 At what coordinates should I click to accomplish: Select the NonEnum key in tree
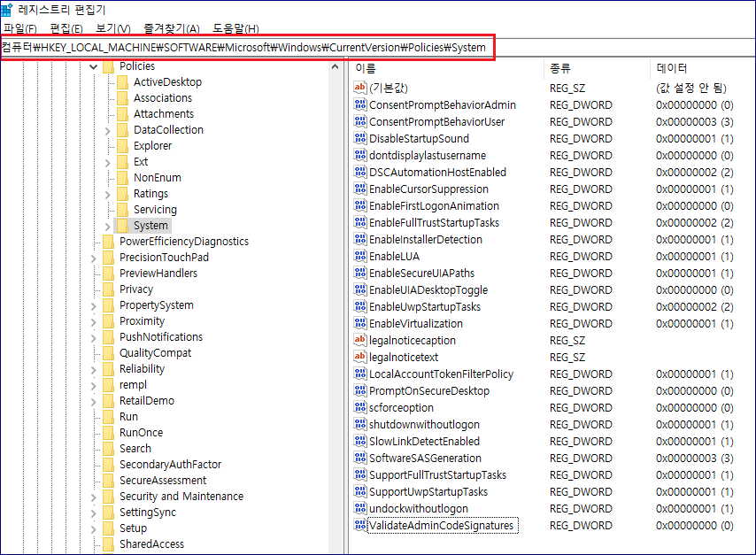pyautogui.click(x=158, y=177)
